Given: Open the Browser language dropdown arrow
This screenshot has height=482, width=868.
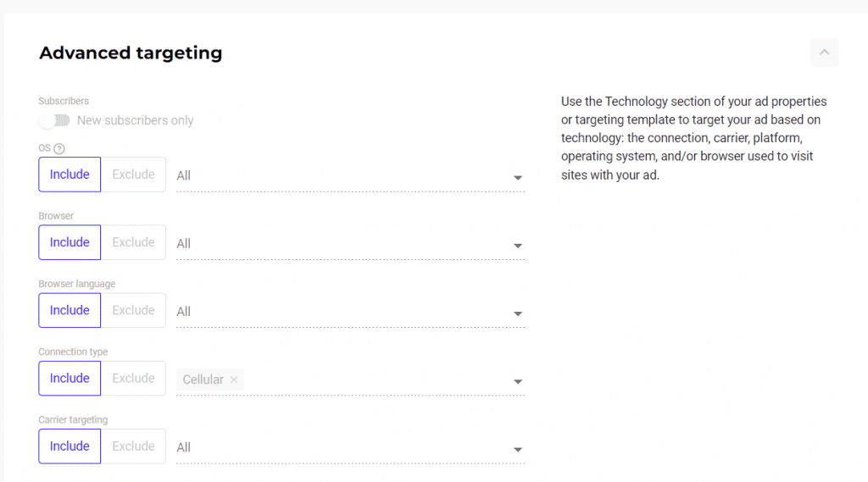Looking at the screenshot, I should 517,313.
